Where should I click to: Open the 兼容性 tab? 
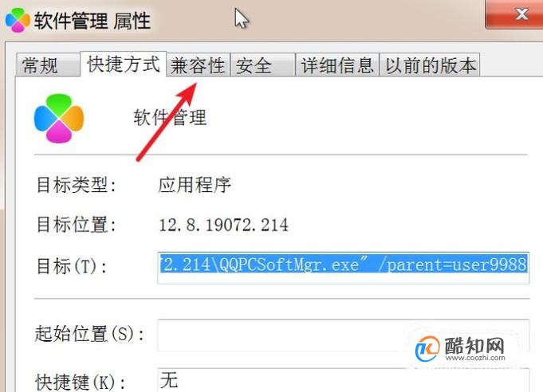(x=198, y=65)
